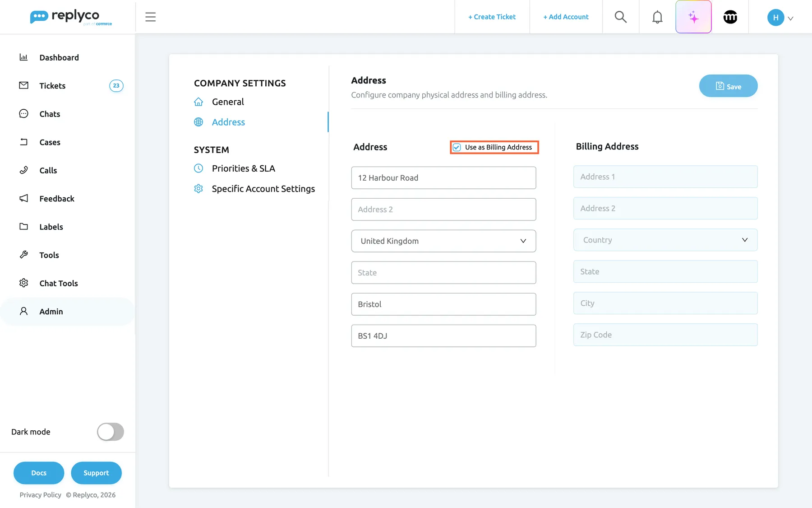The image size is (812, 508).
Task: Open the hamburger menu icon
Action: point(150,17)
